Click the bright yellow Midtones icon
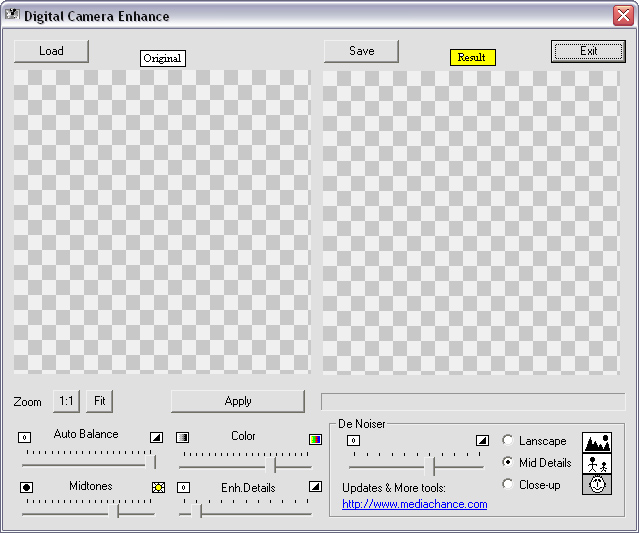Screen dimensions: 639x533 click(158, 487)
